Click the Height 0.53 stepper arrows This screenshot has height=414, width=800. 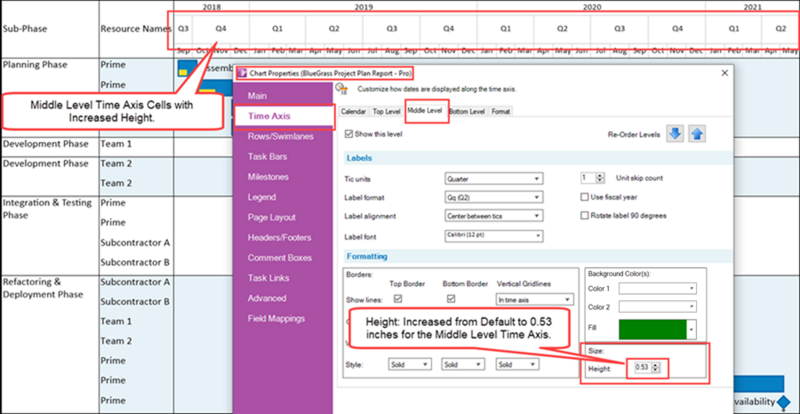pos(656,367)
